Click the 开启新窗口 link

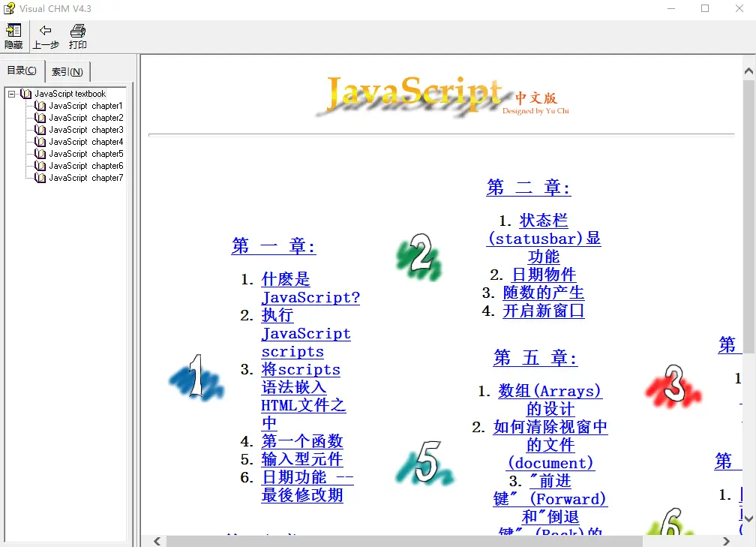pos(543,311)
